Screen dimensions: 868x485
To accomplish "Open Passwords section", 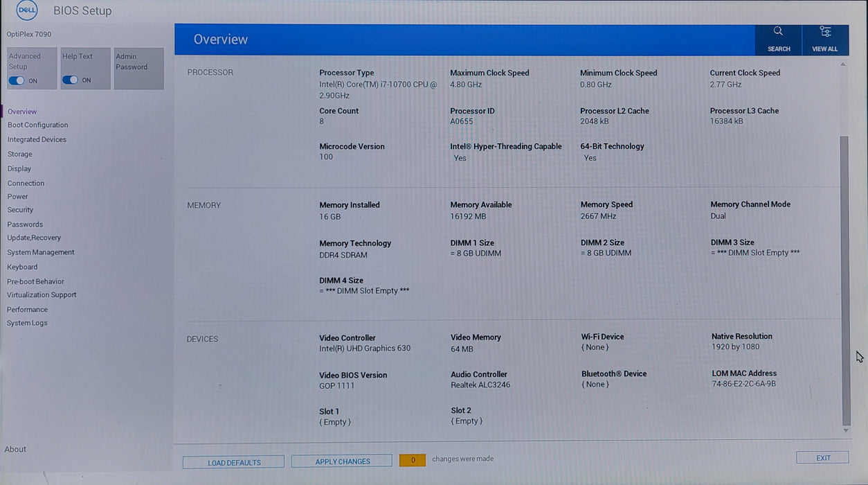I will click(x=25, y=224).
